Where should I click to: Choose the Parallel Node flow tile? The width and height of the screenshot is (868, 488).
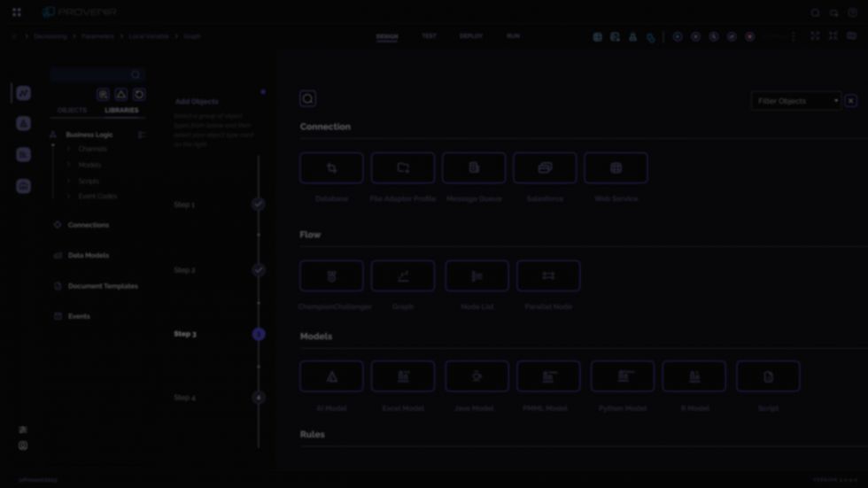(548, 275)
